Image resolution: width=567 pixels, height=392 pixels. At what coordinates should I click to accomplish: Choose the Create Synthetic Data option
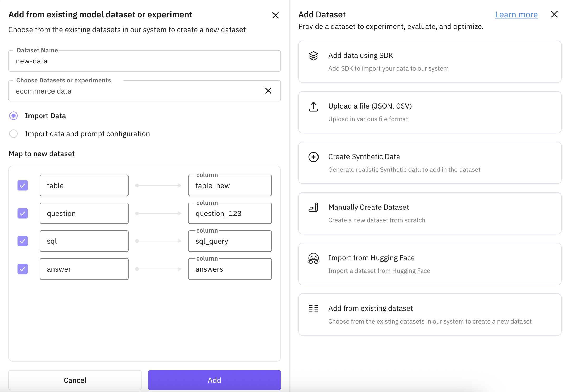click(x=429, y=163)
